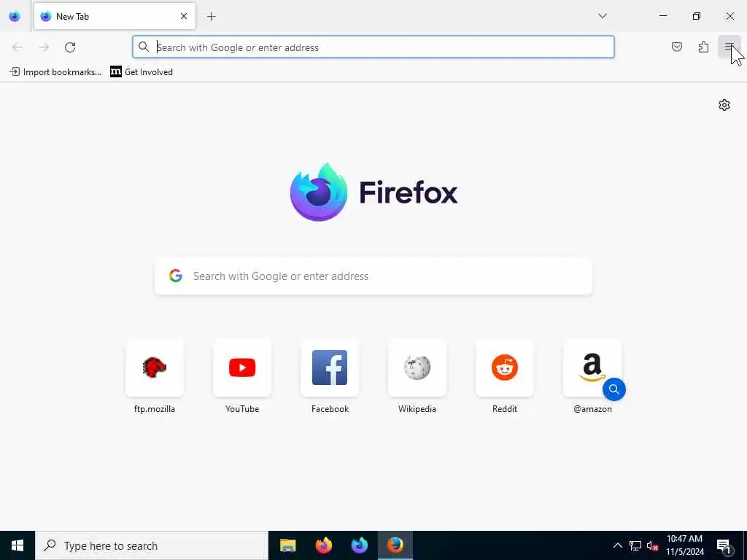Viewport: 747px width, 560px height.
Task: Open the network status tray icon
Action: coord(635,545)
